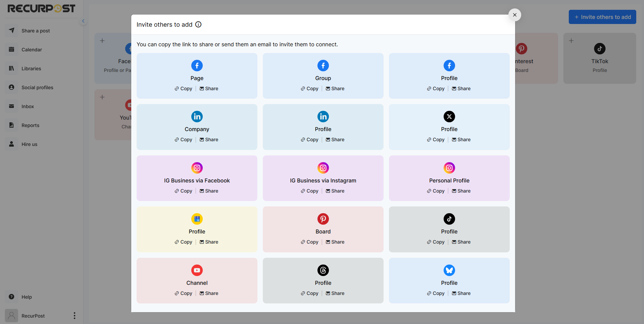Viewport: 644px width, 324px height.
Task: Copy the Facebook Group invite link
Action: click(310, 89)
